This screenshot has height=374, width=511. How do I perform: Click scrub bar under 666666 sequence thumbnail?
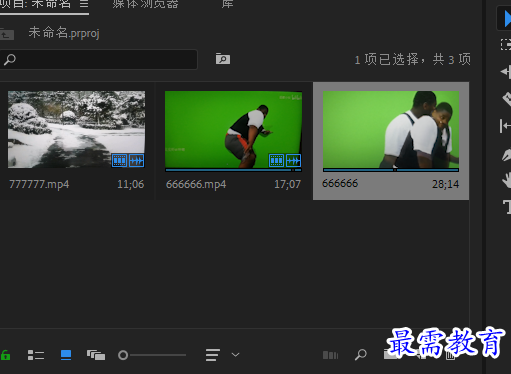[391, 170]
